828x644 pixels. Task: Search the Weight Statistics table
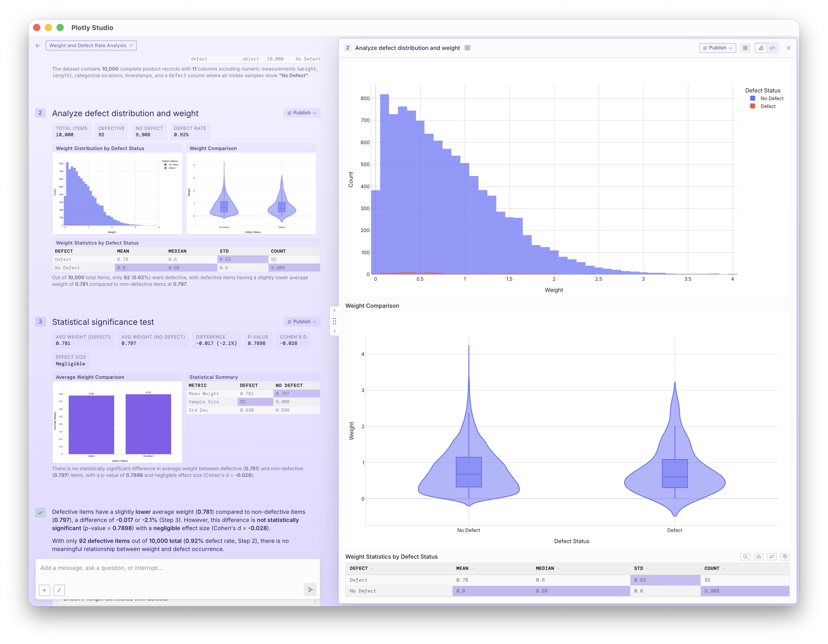click(745, 556)
